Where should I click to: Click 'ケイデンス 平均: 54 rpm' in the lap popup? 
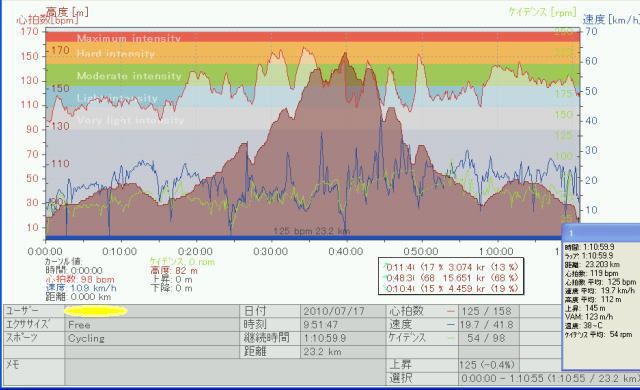point(598,335)
